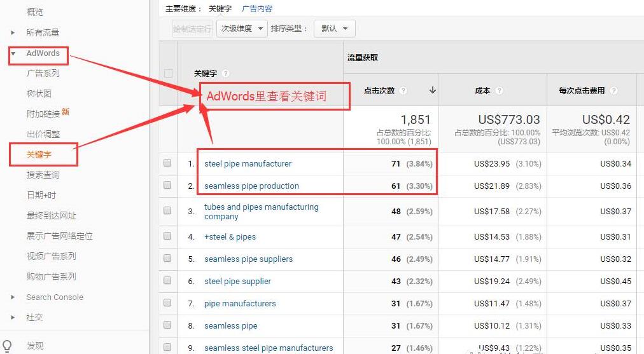Click total cost value US$773.03

(x=509, y=119)
